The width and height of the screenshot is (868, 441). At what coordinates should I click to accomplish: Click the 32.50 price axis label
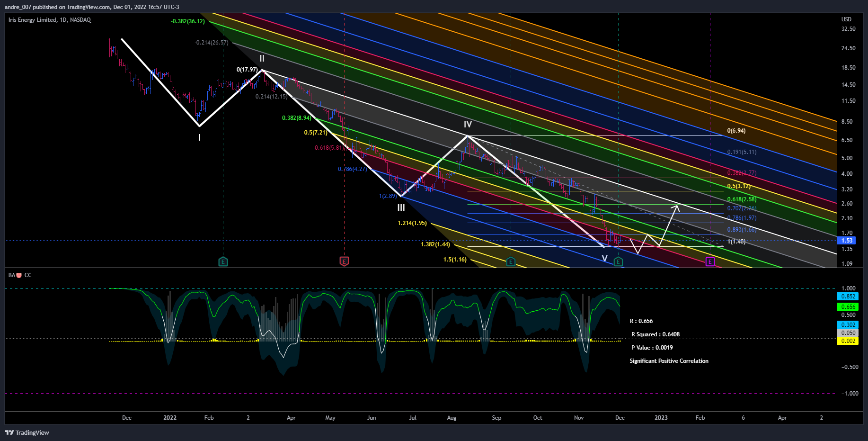click(849, 29)
